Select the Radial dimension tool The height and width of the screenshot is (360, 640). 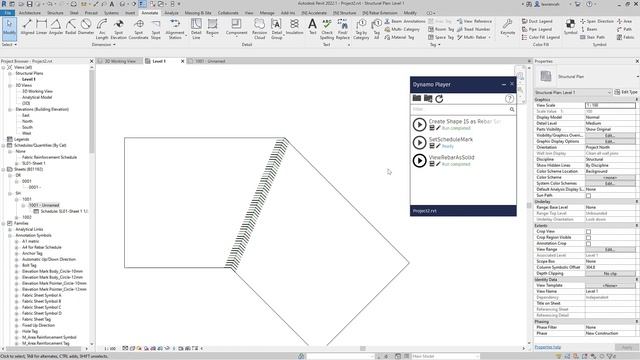pyautogui.click(x=71, y=27)
